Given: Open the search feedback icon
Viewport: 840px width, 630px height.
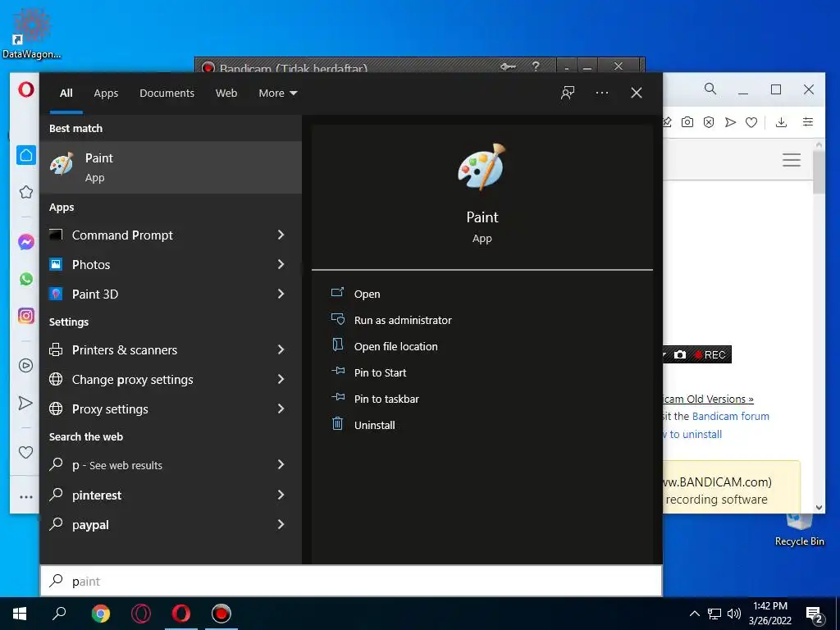Looking at the screenshot, I should pyautogui.click(x=568, y=93).
